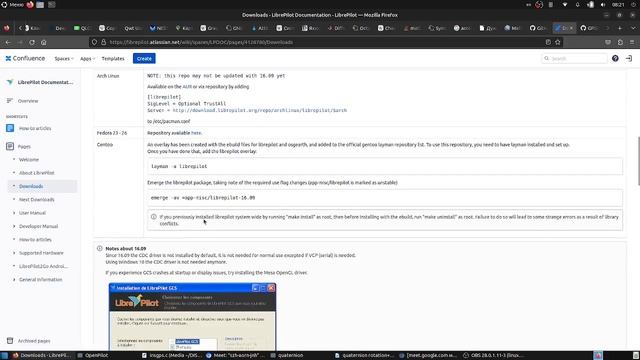Switch to the GitHub tab left of active tab
Screen dimensions: 640x360
tap(538, 28)
